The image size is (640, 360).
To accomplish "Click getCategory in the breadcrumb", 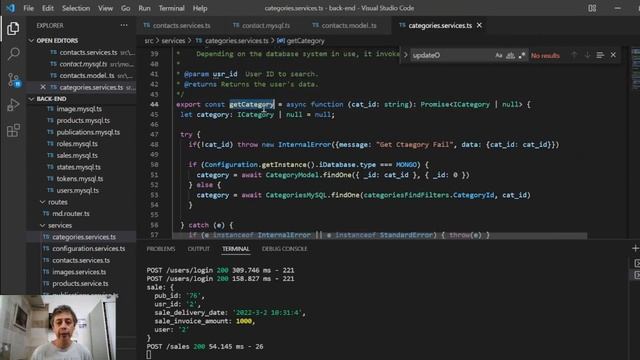I will [x=305, y=41].
